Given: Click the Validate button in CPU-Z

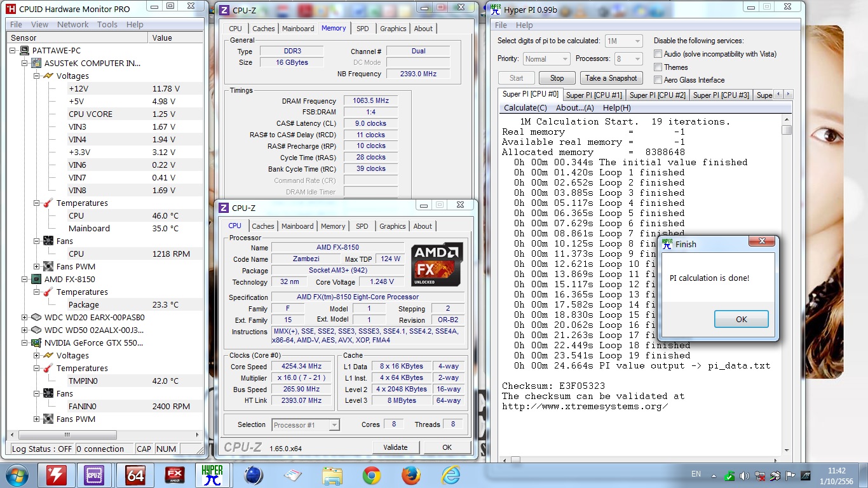Looking at the screenshot, I should pyautogui.click(x=395, y=447).
